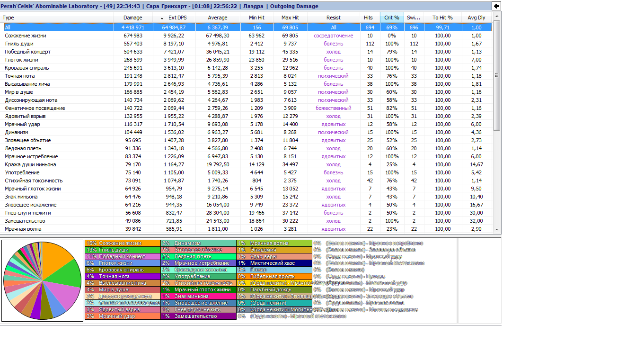Click (Орда нежити) - Прикус legend entry
This screenshot has height=352, width=644.
click(x=350, y=276)
